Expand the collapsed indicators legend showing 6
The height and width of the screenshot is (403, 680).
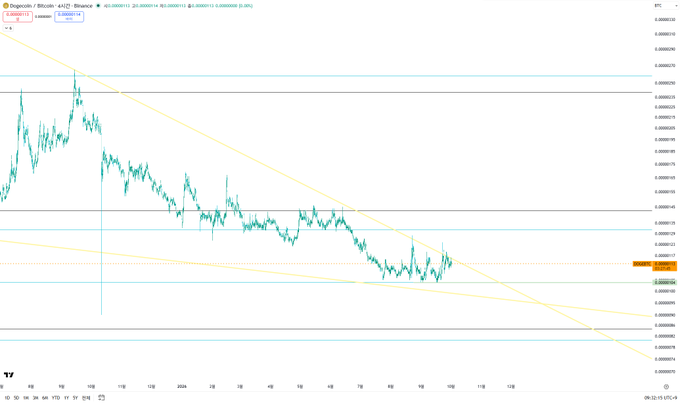pyautogui.click(x=8, y=28)
